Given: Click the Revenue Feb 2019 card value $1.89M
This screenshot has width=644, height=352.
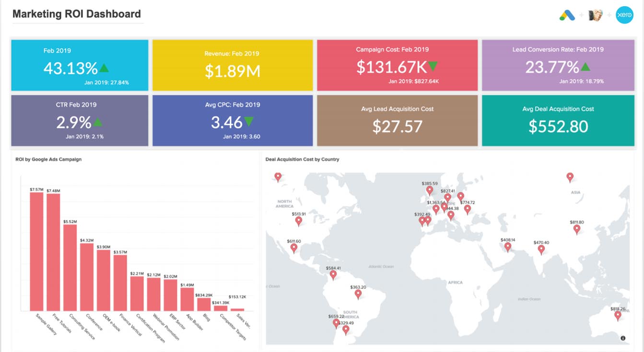Looking at the screenshot, I should tap(233, 71).
